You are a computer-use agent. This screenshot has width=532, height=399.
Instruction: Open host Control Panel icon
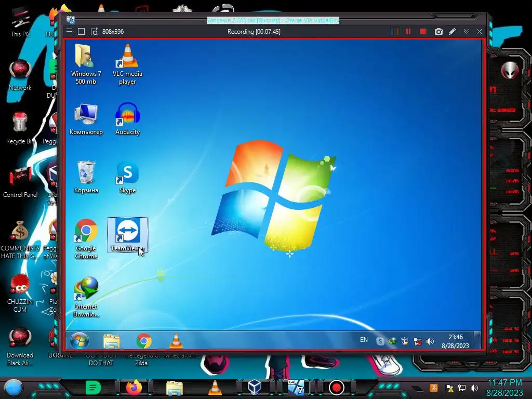[20, 182]
